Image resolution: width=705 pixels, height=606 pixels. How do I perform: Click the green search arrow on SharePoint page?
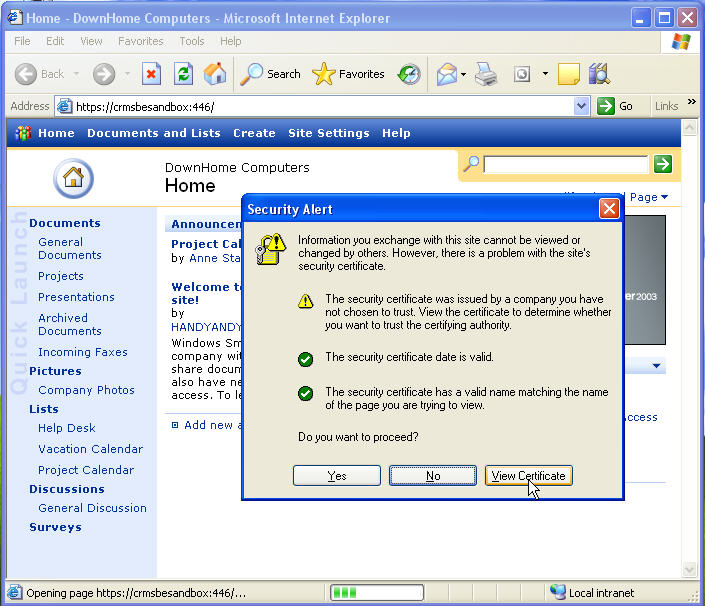[x=663, y=164]
